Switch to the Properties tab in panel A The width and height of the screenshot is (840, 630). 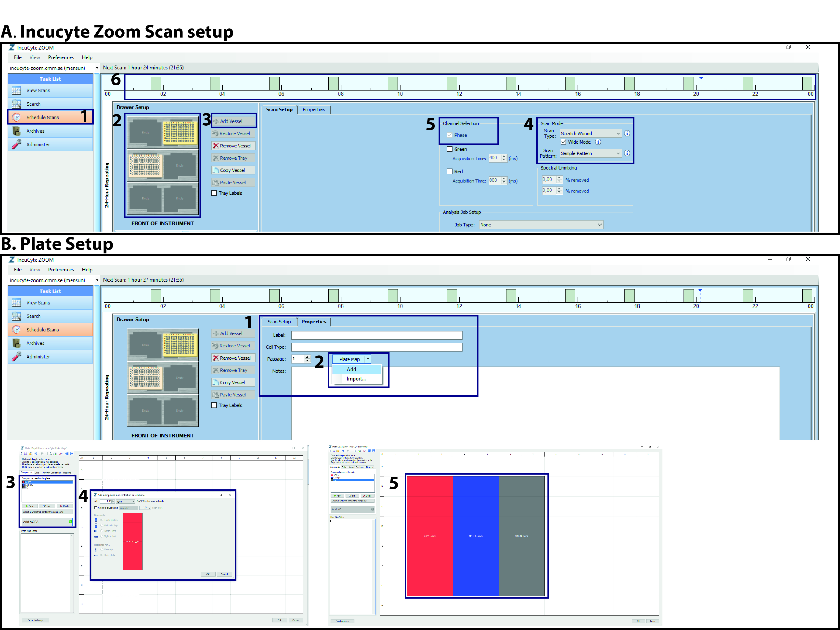[314, 109]
